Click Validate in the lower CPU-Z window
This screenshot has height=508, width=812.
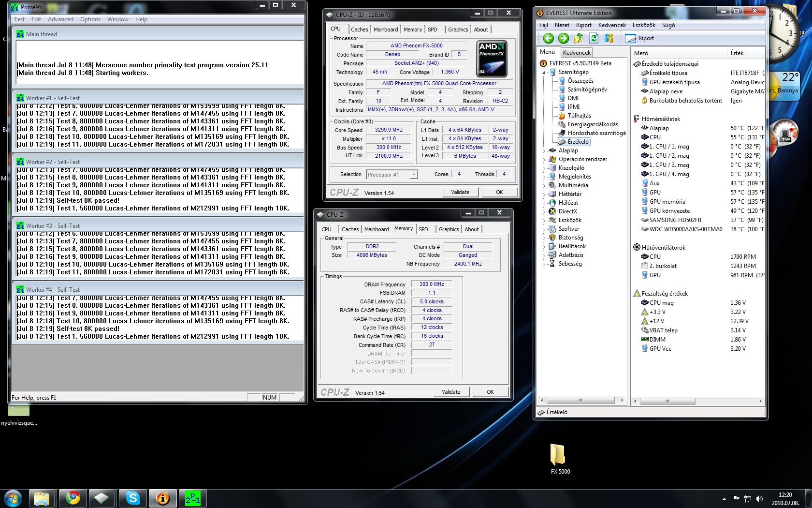(x=451, y=392)
